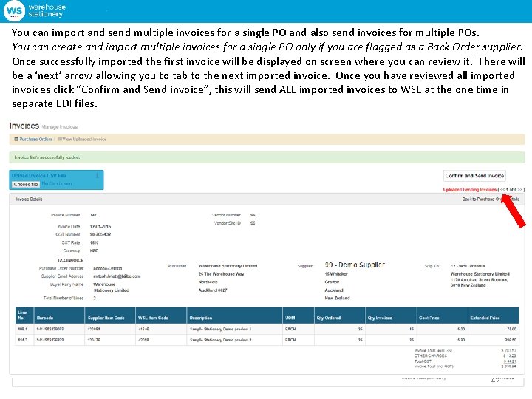Select Sample Stationery Demo product 1 row

point(267,329)
